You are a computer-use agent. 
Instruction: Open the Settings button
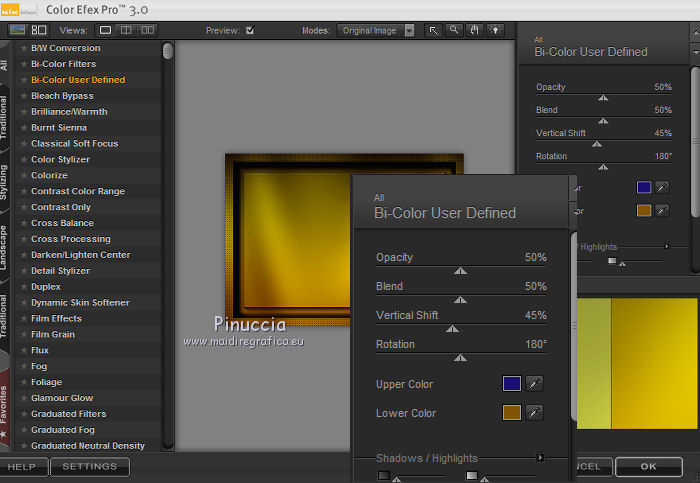tap(90, 466)
